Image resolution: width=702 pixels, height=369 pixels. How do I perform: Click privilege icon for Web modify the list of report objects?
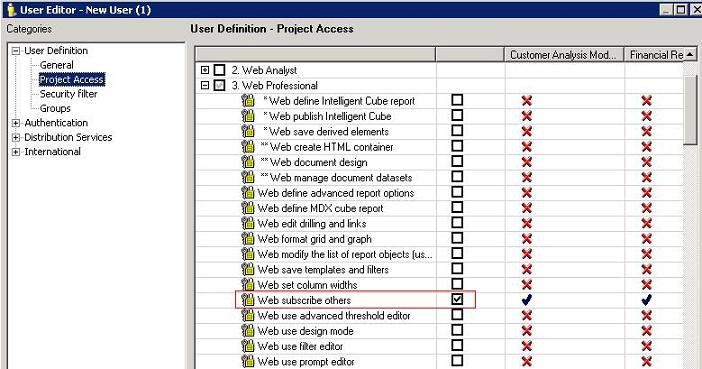248,254
